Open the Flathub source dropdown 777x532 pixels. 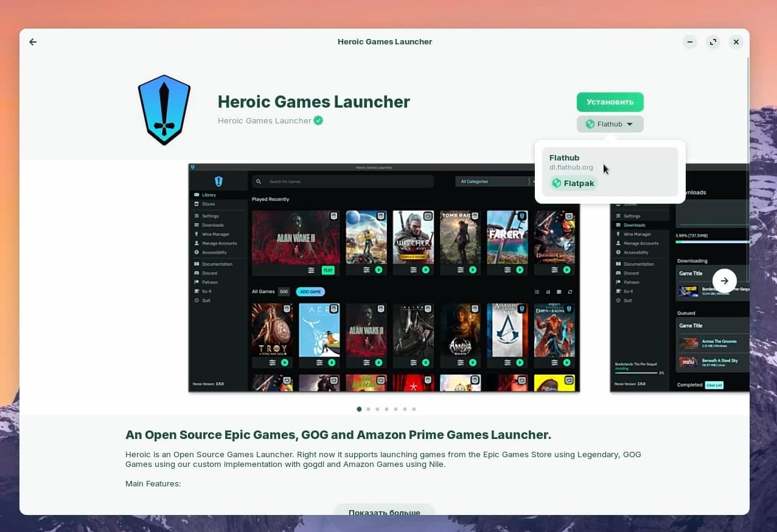pos(610,124)
